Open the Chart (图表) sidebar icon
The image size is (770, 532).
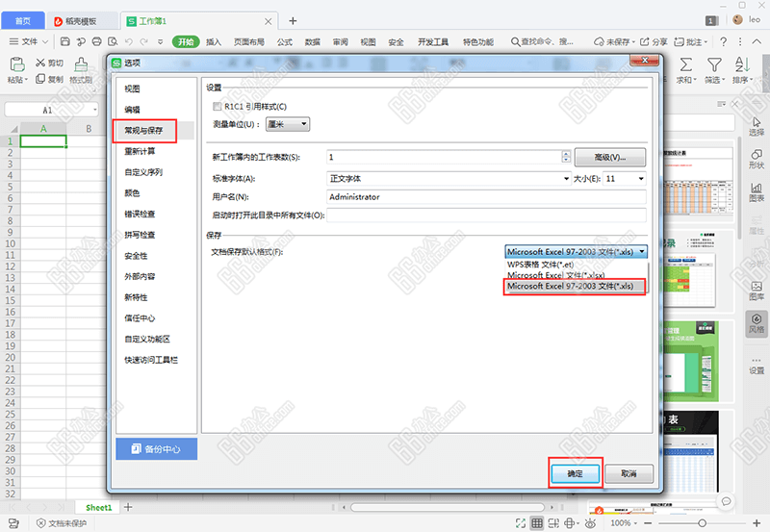click(757, 188)
